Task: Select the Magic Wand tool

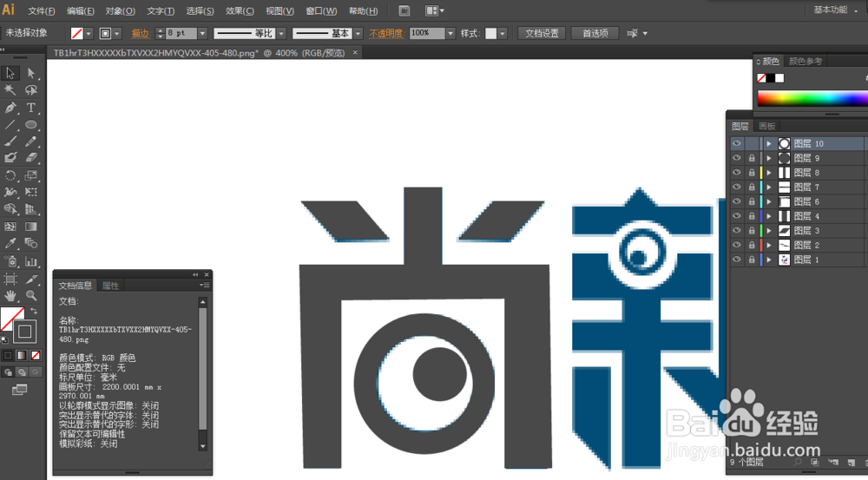Action: coord(10,89)
